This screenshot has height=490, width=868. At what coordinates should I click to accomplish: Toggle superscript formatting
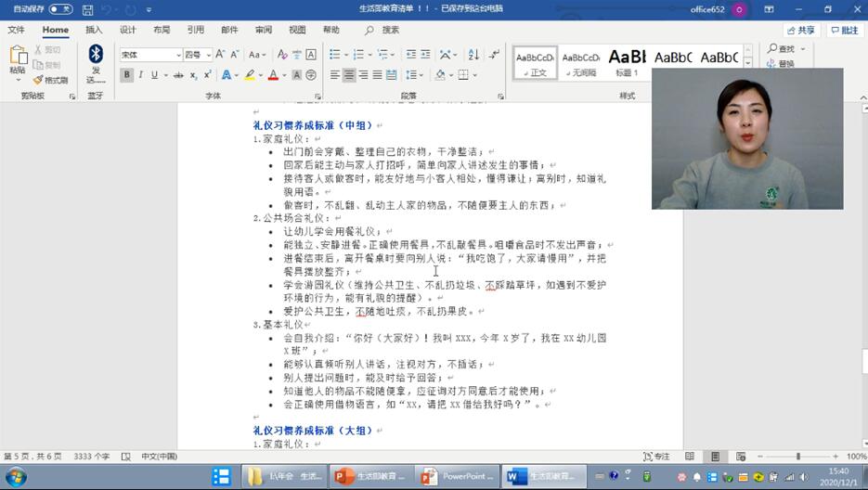pos(208,75)
